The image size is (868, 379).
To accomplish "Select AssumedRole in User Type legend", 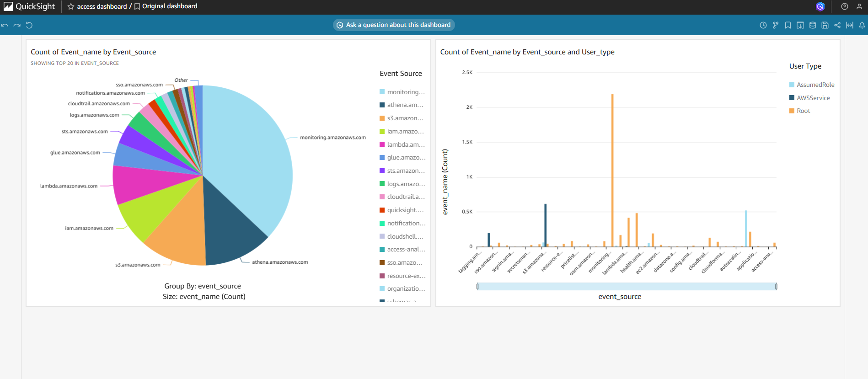I will click(x=812, y=85).
